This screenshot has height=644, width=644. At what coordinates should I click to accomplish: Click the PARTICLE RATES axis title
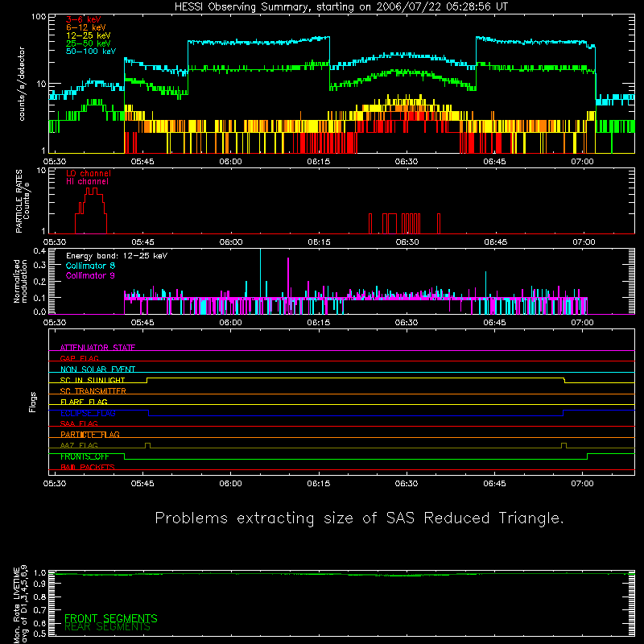point(23,201)
